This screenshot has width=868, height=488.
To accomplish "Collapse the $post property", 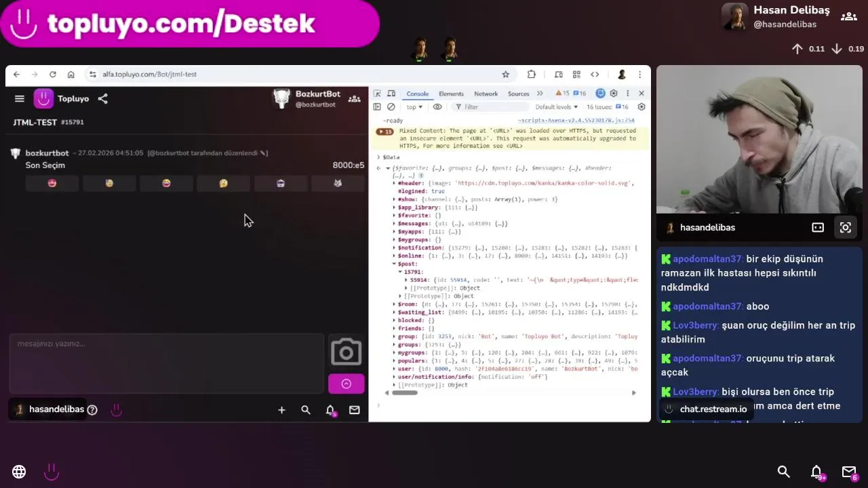I will tap(395, 264).
